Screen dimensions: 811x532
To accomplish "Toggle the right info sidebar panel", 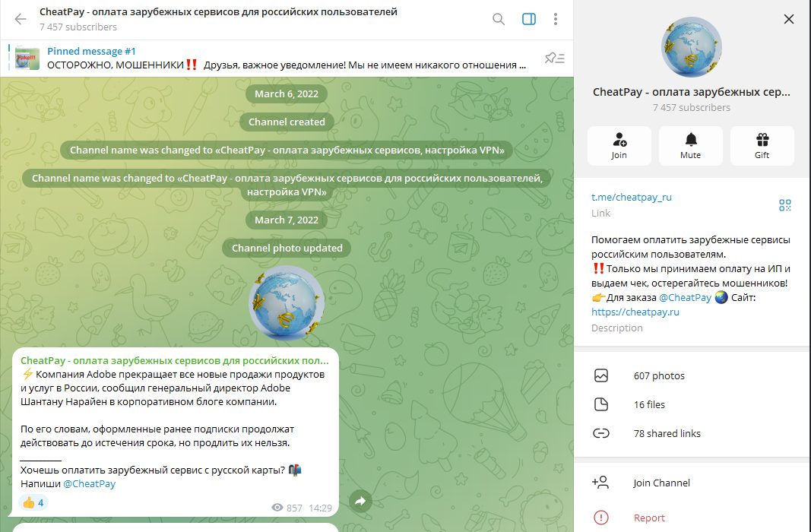I will pos(529,19).
